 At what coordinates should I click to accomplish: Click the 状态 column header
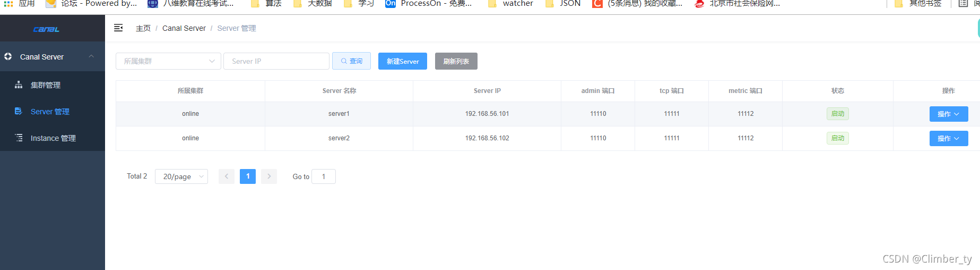[838, 91]
